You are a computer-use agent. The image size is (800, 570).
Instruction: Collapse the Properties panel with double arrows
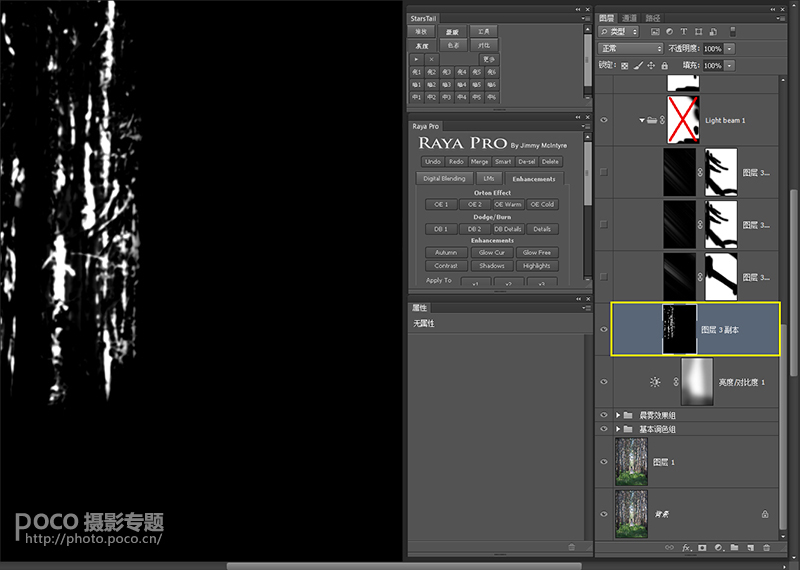pos(578,299)
